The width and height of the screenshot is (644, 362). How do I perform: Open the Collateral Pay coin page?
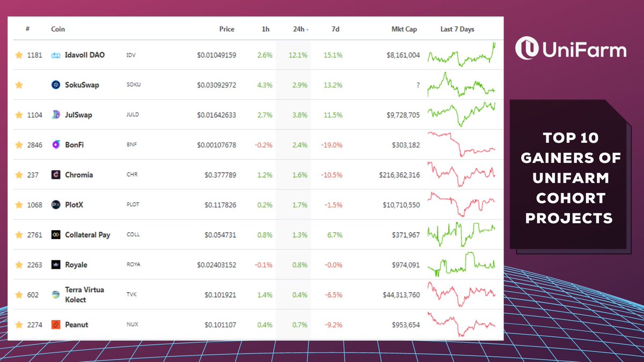[87, 235]
